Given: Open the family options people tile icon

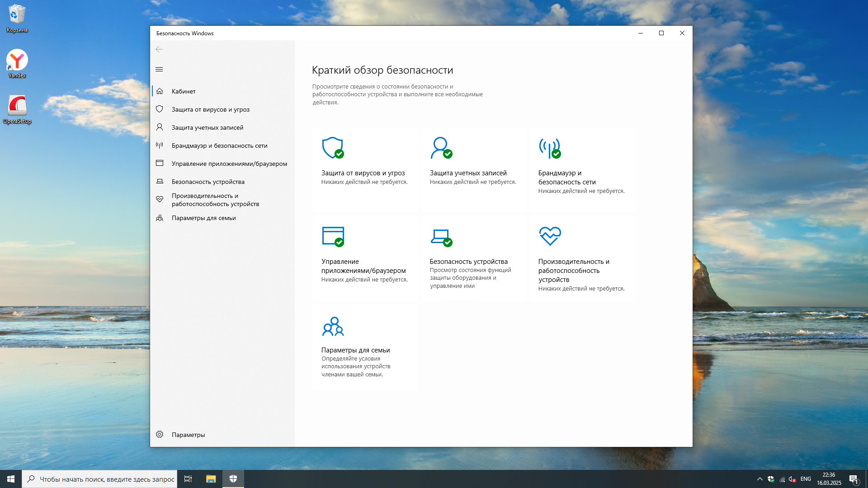Looking at the screenshot, I should pyautogui.click(x=333, y=326).
